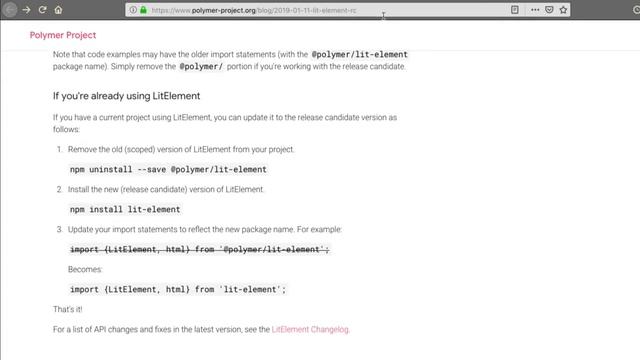Image resolution: width=640 pixels, height=360 pixels.
Task: Click the struck-through old import statement
Action: coord(200,249)
